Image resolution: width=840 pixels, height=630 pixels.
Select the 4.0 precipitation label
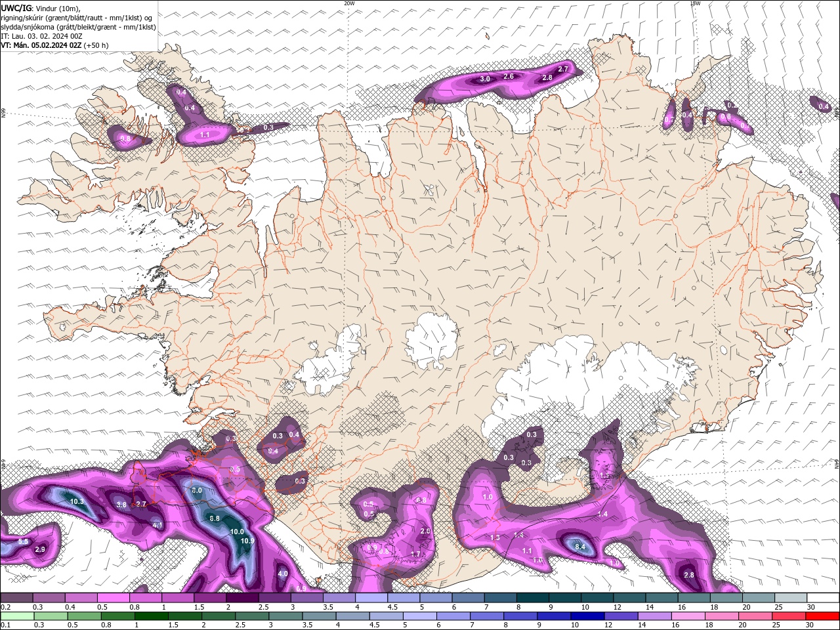283,574
